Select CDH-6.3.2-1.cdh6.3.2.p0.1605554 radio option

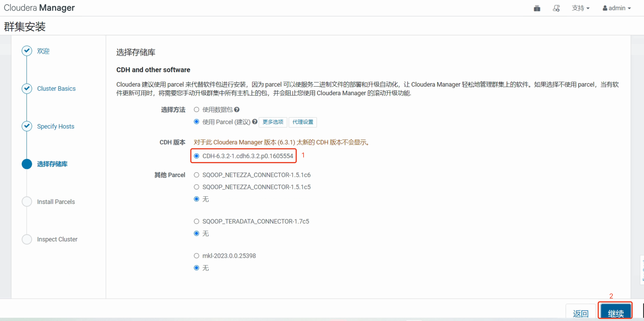pyautogui.click(x=196, y=156)
